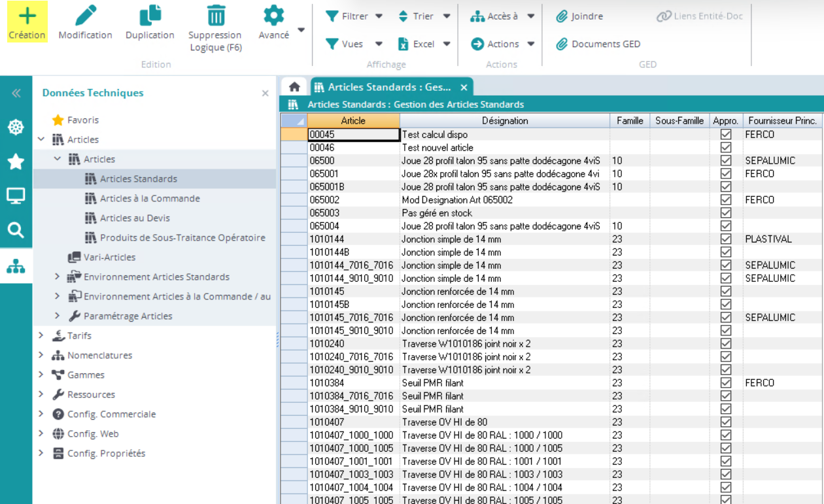The width and height of the screenshot is (824, 504).
Task: Click Documents GED button
Action: (x=598, y=44)
